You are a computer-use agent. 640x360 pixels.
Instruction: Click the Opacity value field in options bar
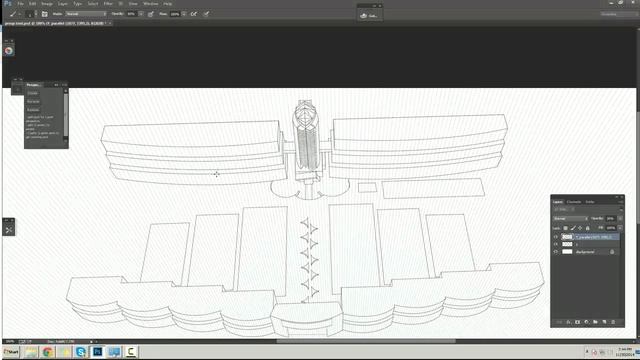point(131,14)
